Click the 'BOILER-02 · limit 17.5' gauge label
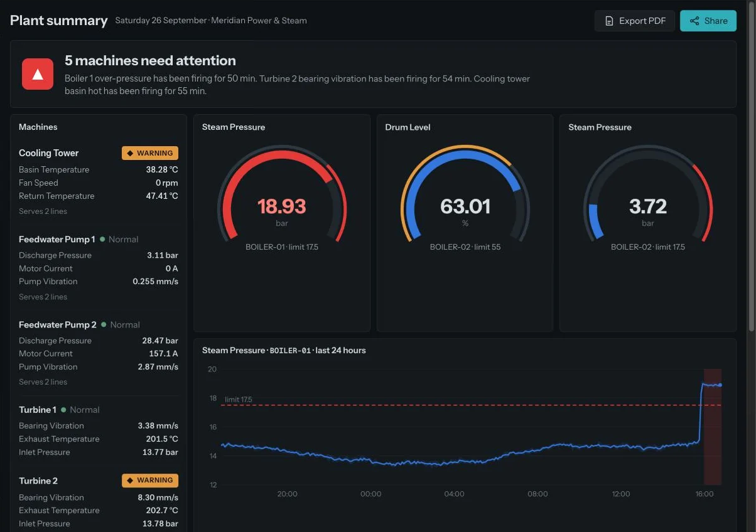Screen dimensions: 756x532 [x=648, y=247]
